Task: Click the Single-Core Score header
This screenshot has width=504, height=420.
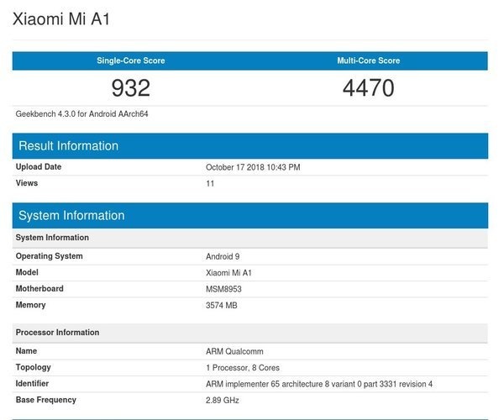Action: coord(131,60)
